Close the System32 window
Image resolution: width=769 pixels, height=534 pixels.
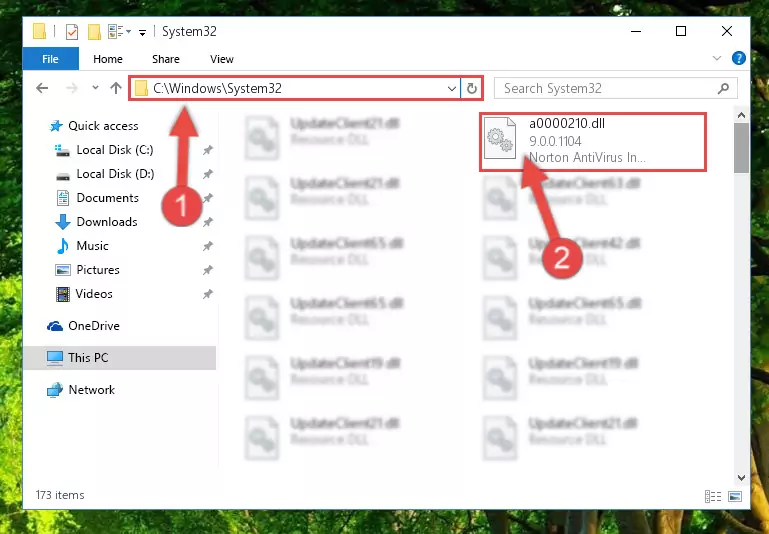coord(727,31)
